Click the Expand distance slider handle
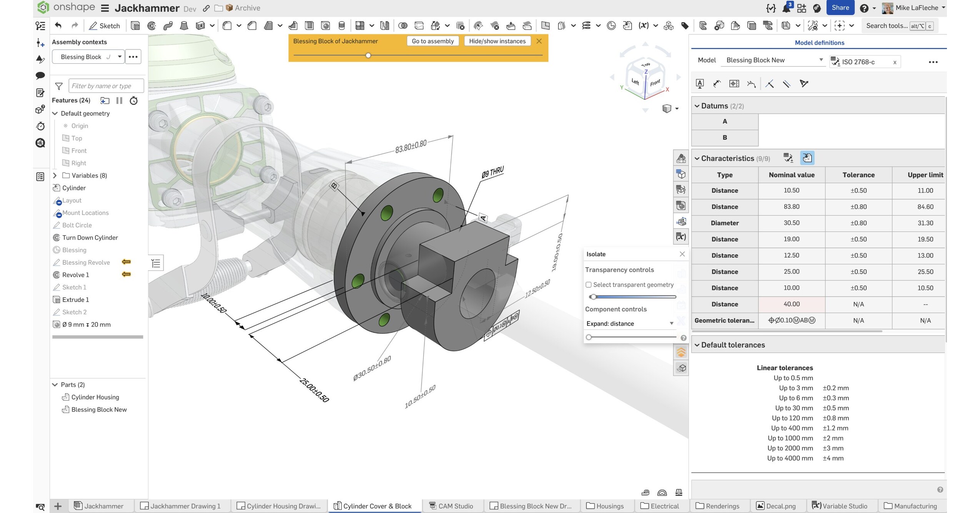The height and width of the screenshot is (513, 980). tap(589, 337)
